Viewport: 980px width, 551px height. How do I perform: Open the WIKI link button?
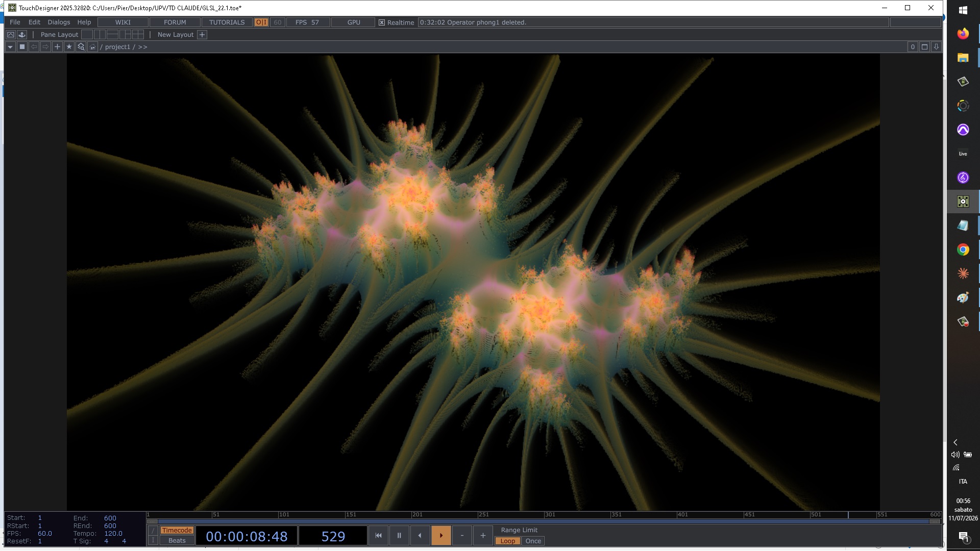pos(123,22)
